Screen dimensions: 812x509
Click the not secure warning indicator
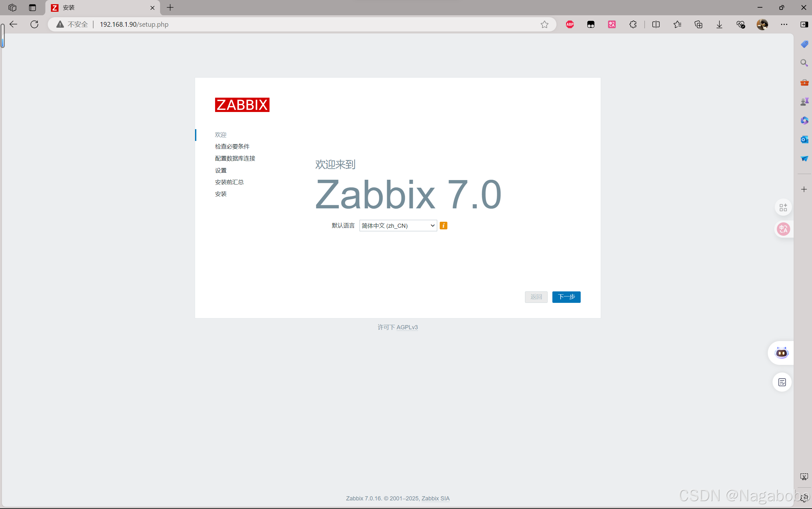(72, 24)
